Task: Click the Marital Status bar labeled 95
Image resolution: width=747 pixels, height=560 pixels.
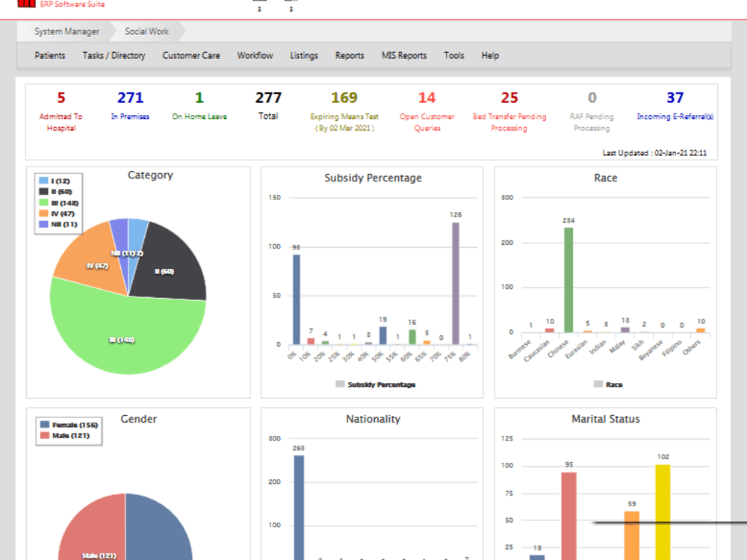Action: click(x=568, y=516)
